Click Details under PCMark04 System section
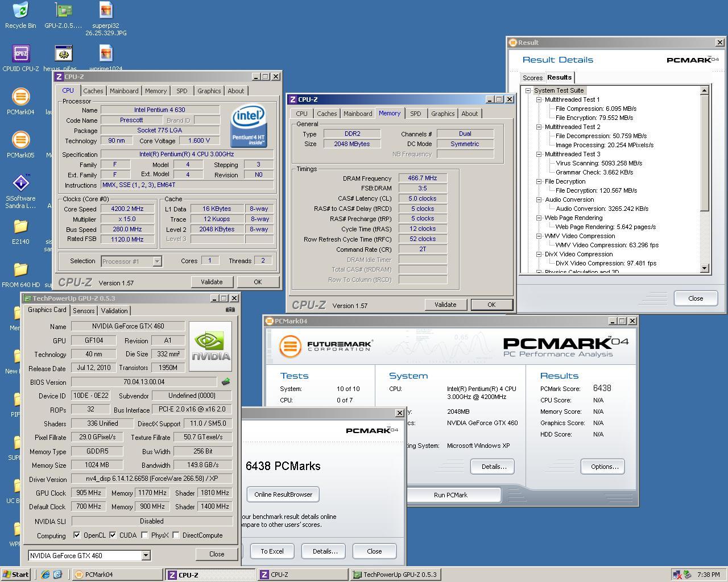This screenshot has width=728, height=582. [493, 467]
